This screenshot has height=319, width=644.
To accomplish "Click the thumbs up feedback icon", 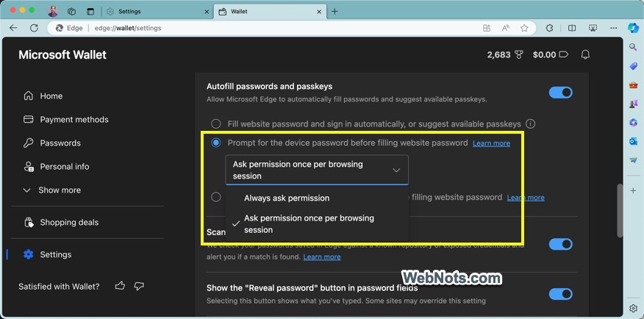I will (120, 286).
